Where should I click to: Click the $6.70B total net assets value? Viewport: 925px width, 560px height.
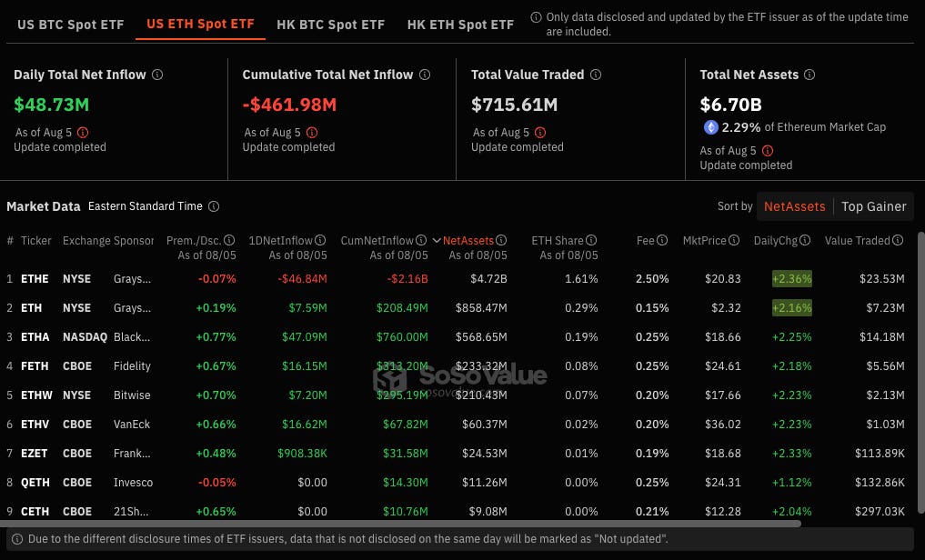click(x=731, y=105)
